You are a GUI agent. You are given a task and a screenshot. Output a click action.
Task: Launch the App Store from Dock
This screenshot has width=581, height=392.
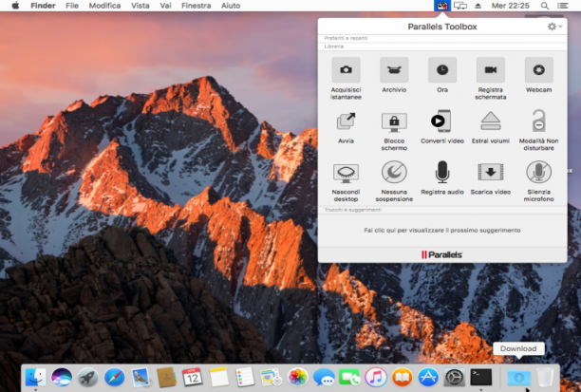point(428,378)
